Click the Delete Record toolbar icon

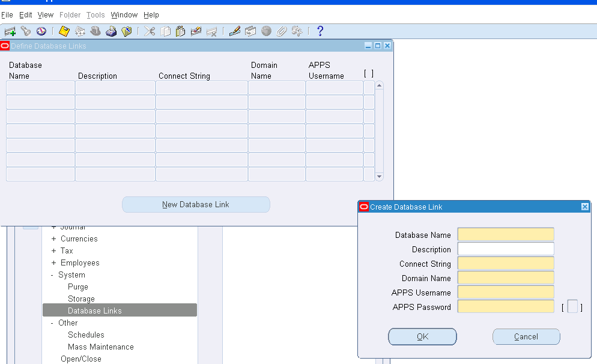point(211,31)
